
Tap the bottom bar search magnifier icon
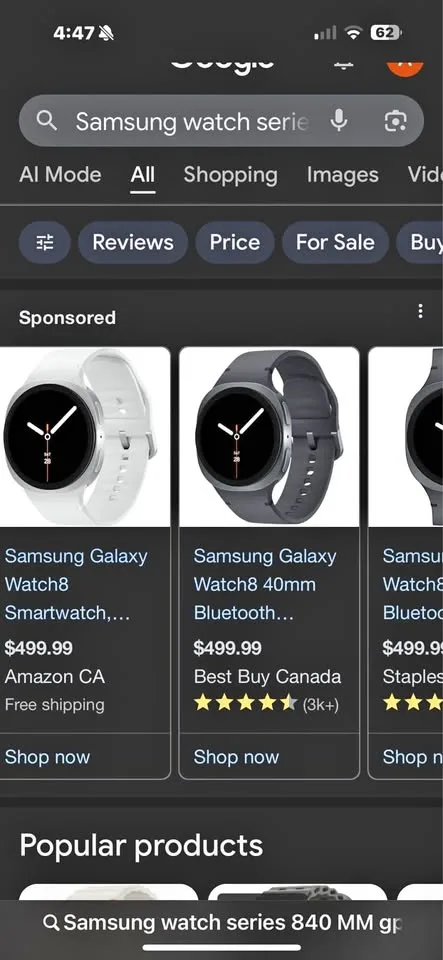(x=52, y=923)
